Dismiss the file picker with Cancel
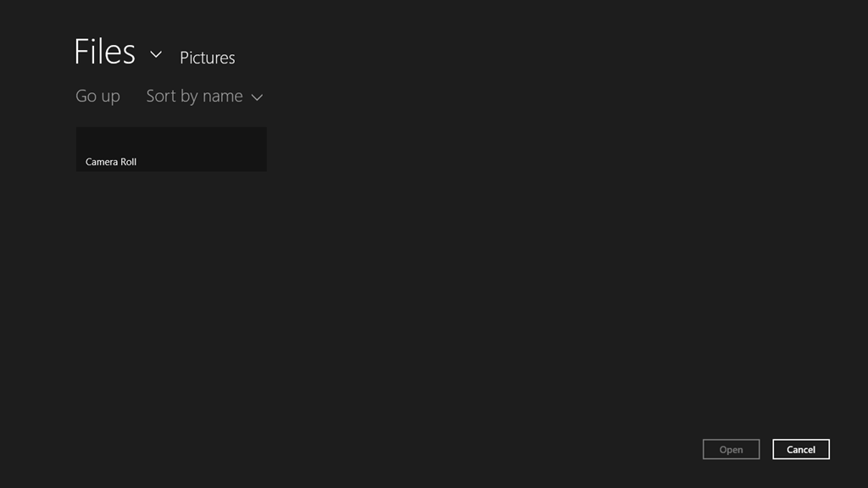The height and width of the screenshot is (488, 868). (800, 450)
